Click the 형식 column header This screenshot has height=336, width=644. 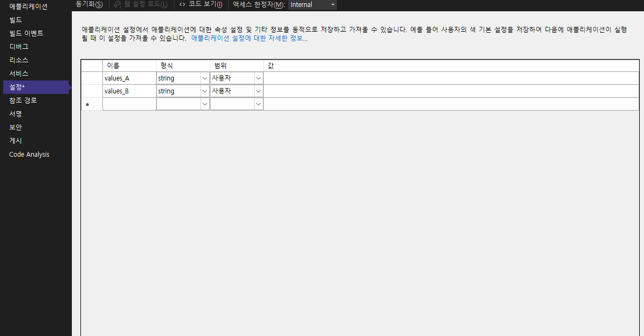(x=183, y=65)
